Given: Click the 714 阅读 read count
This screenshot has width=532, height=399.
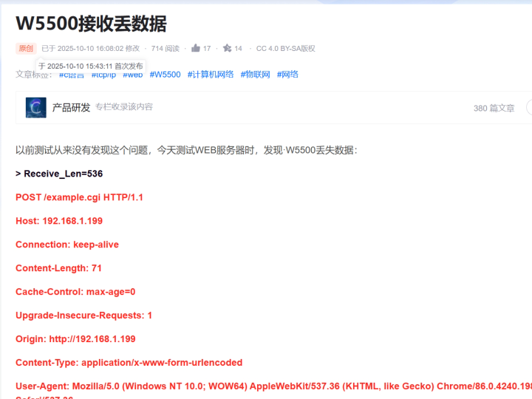Looking at the screenshot, I should [166, 49].
